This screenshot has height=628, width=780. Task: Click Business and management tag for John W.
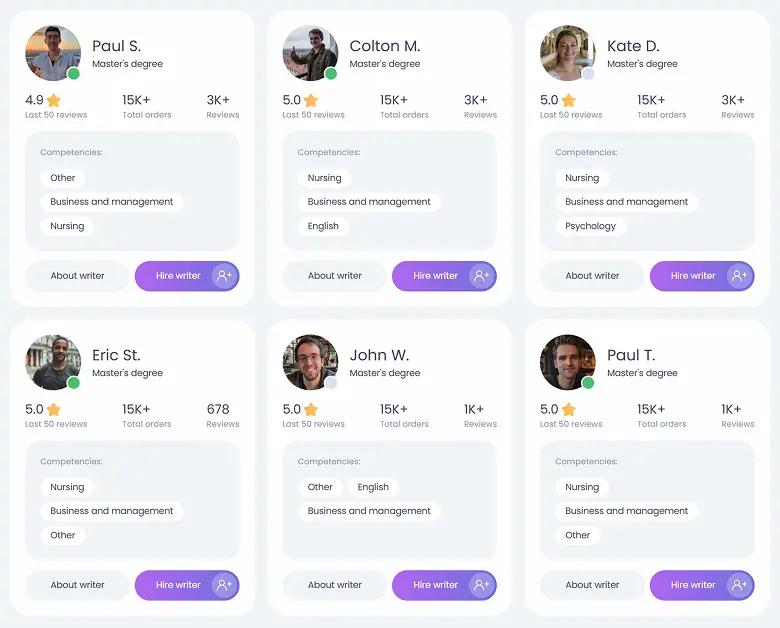369,511
